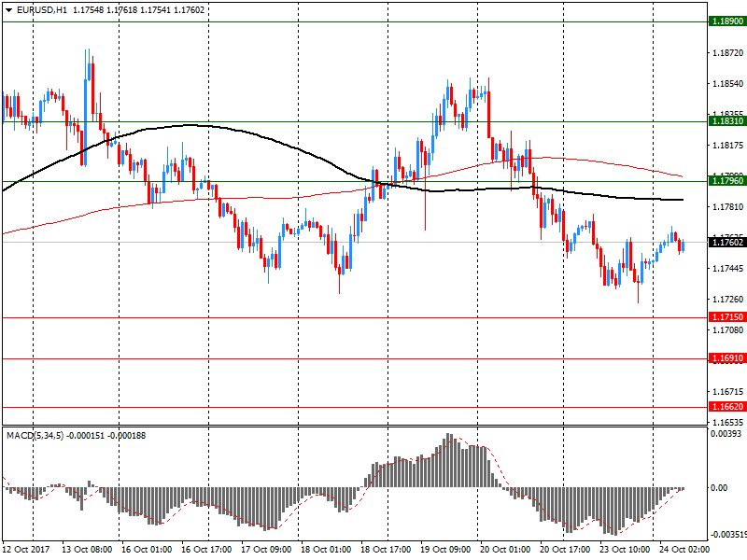The height and width of the screenshot is (560, 747).
Task: Select the 1.18310 green level price label
Action: pyautogui.click(x=727, y=121)
